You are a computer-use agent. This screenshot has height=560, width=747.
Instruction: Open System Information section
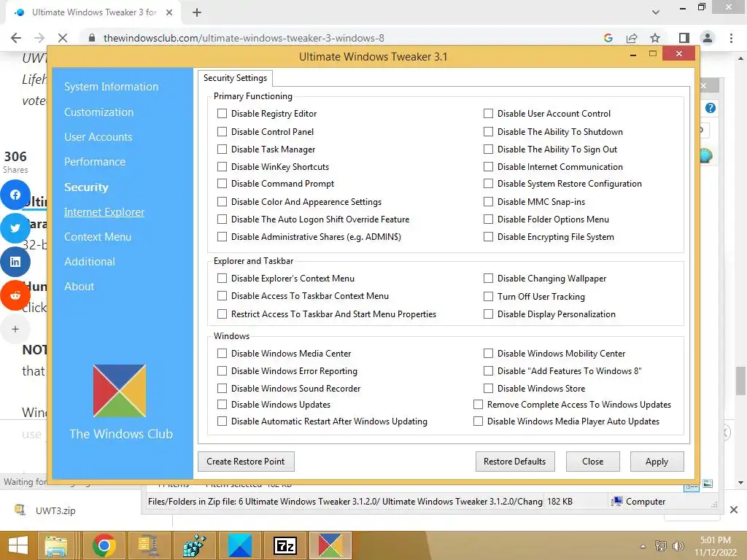point(111,87)
